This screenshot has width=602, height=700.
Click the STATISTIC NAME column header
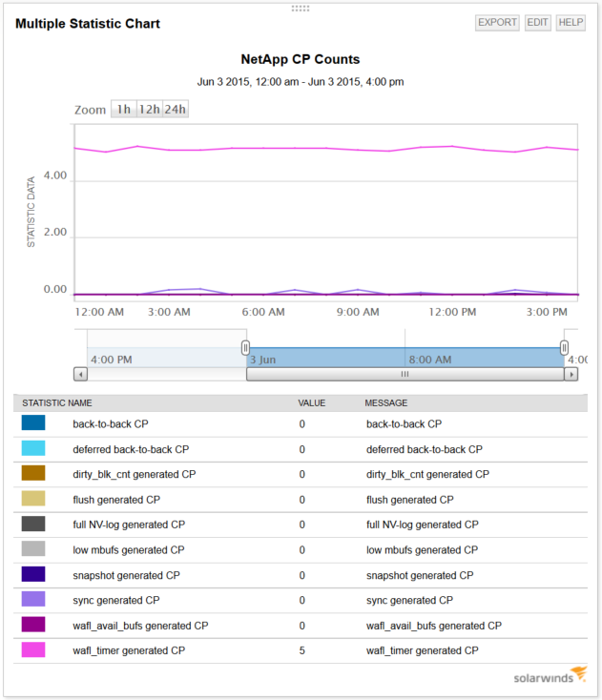coord(57,403)
